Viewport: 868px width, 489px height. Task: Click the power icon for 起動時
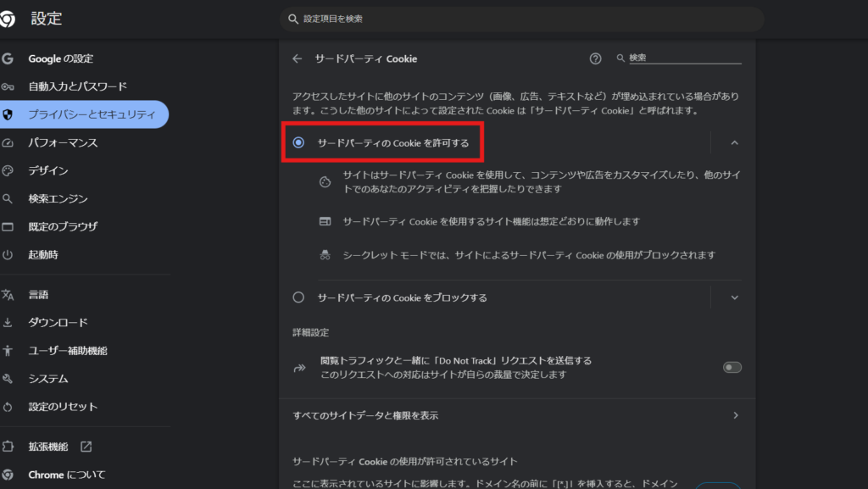click(x=7, y=255)
